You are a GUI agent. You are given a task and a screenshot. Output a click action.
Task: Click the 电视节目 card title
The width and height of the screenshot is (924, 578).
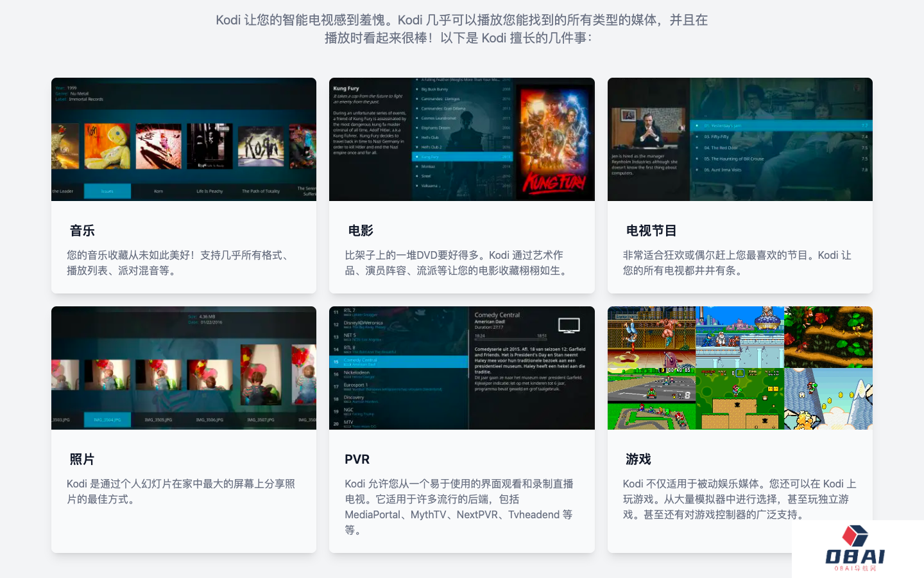tap(651, 231)
